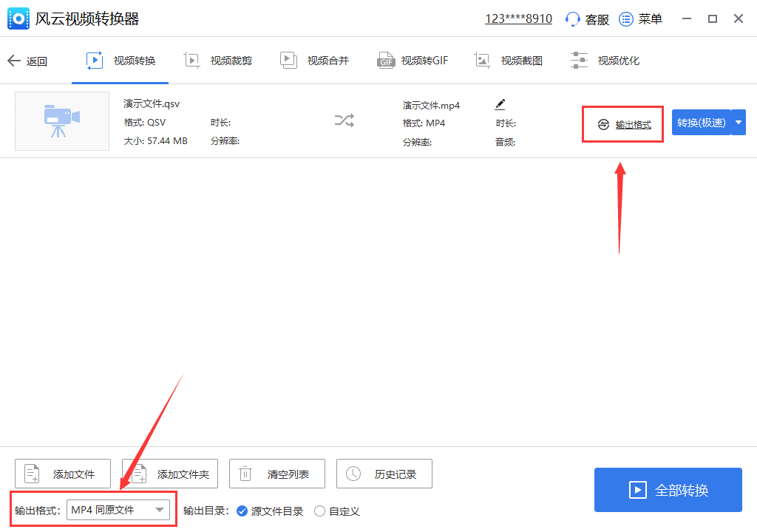Image resolution: width=757 pixels, height=532 pixels.
Task: Switch to the 视频转换 tab
Action: [120, 61]
